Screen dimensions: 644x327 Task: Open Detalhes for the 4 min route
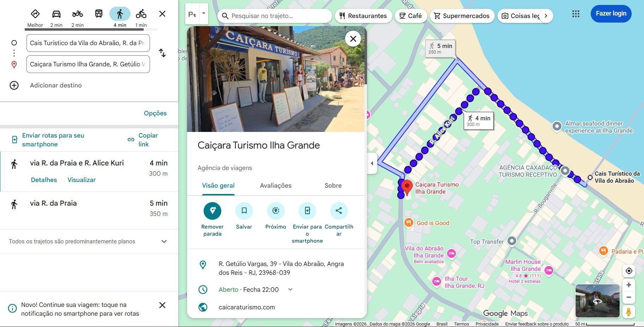click(x=44, y=180)
